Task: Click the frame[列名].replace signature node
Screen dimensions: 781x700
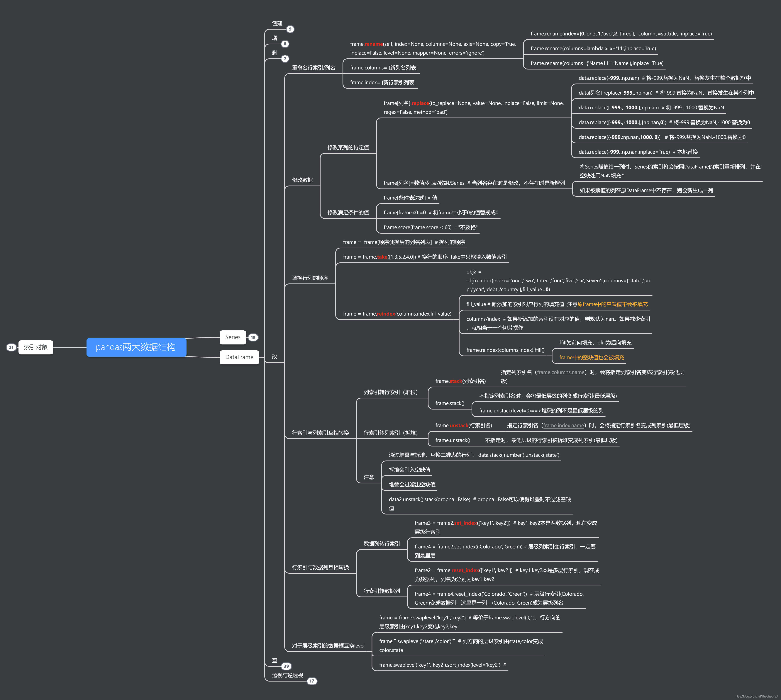Action: pyautogui.click(x=474, y=108)
